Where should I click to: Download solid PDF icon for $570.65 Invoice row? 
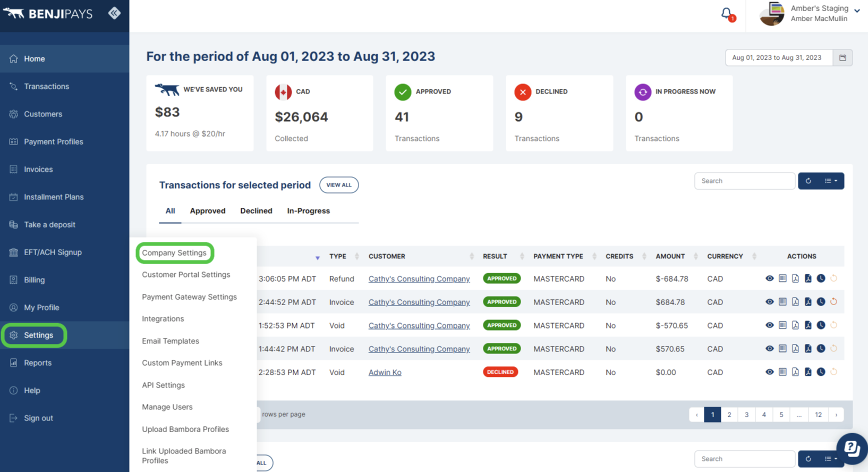pyautogui.click(x=808, y=349)
